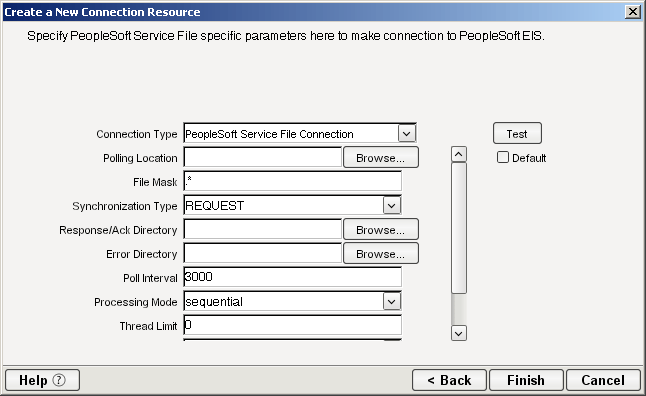Click the vertical scrollbar thumb

459,228
